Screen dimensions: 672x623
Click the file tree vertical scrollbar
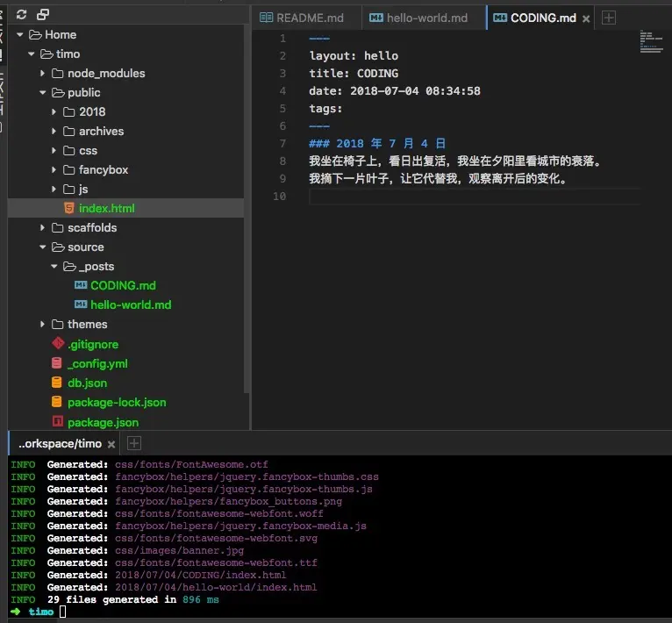pos(247,208)
